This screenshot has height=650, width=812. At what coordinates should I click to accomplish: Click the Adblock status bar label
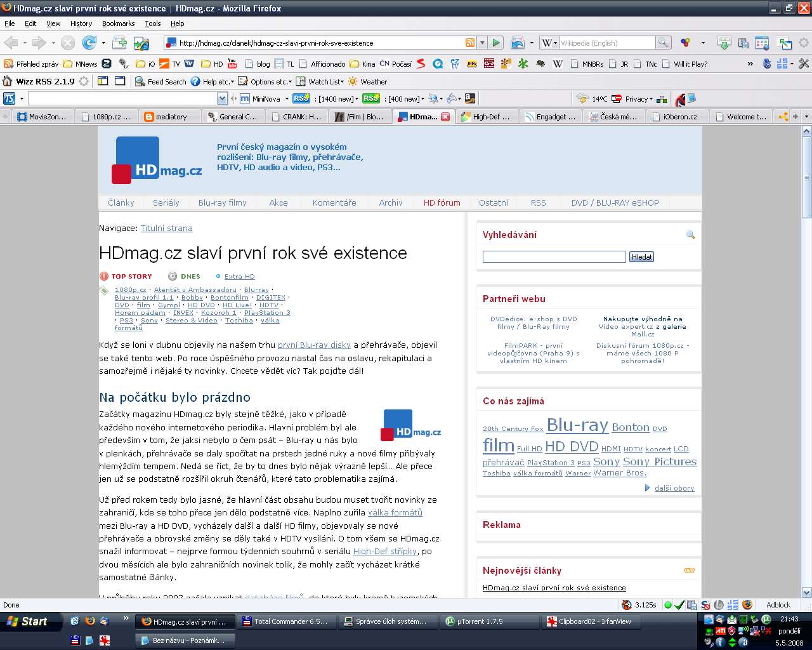tap(778, 605)
